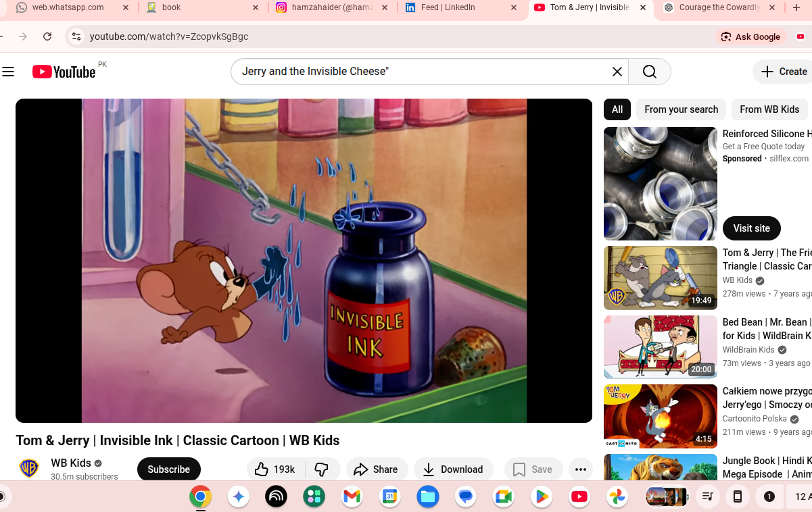The image size is (812, 512).
Task: Click the WB Kids channel avatar
Action: tap(29, 469)
